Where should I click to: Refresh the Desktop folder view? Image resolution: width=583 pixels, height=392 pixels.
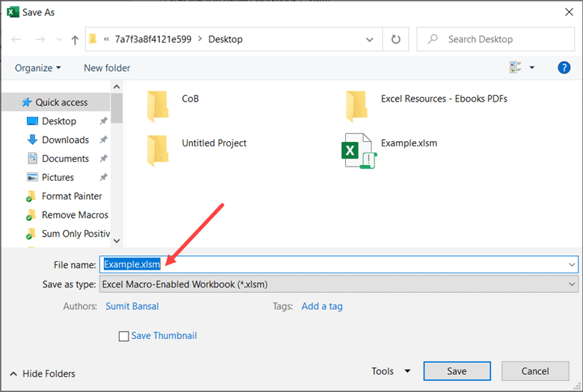click(x=395, y=40)
